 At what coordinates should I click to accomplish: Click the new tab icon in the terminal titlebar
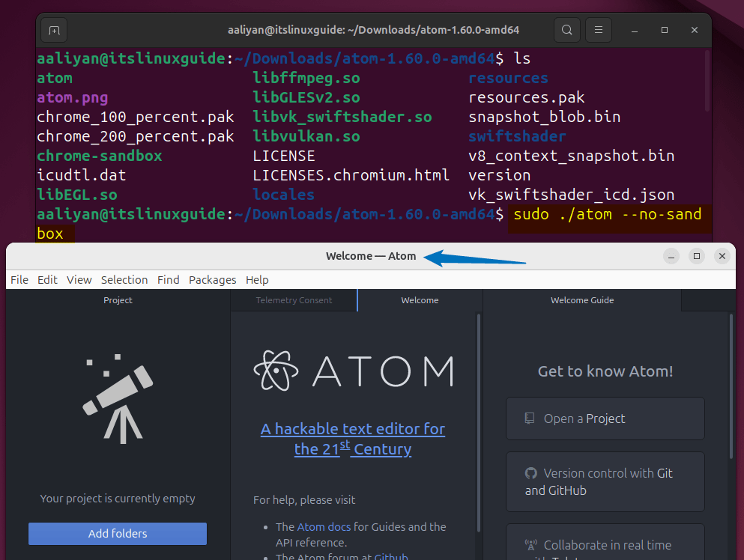(x=52, y=30)
